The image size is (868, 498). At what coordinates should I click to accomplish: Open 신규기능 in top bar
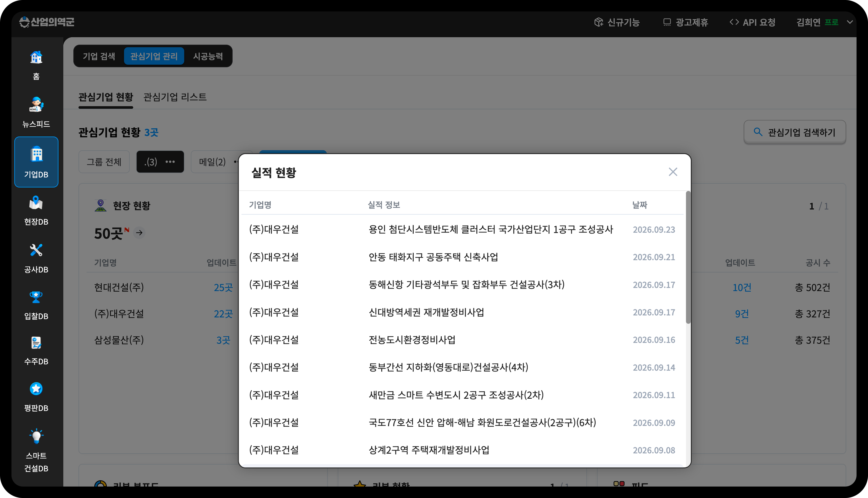[617, 22]
